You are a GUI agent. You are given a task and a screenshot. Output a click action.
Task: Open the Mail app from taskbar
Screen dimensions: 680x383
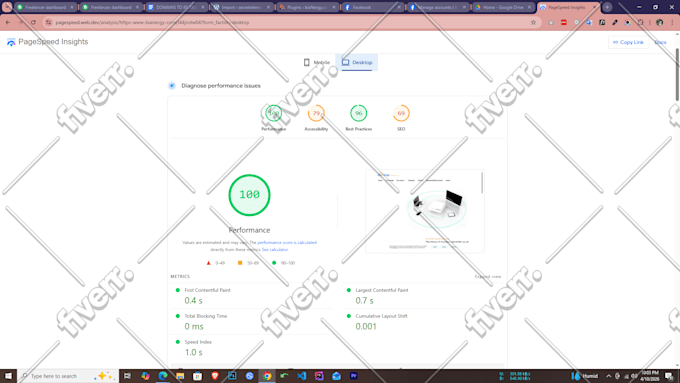[337, 376]
